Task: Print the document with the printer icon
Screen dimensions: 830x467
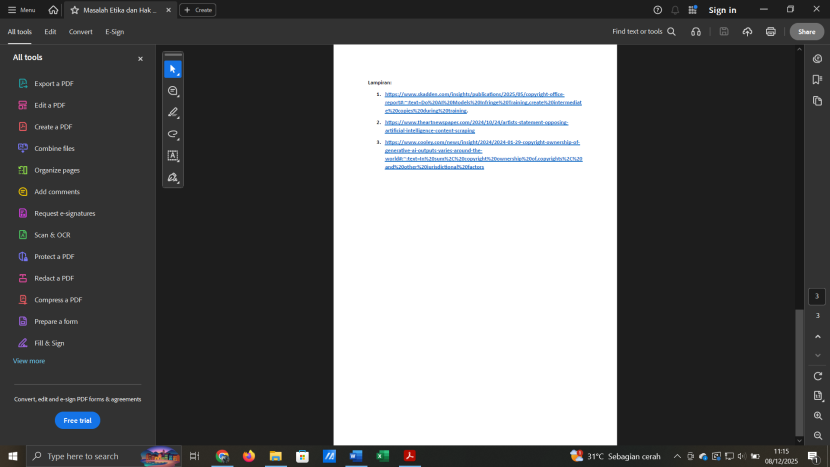Action: [770, 32]
